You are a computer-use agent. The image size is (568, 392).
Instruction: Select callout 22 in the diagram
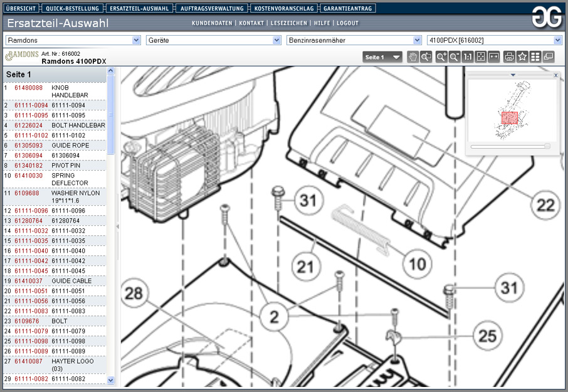(545, 205)
